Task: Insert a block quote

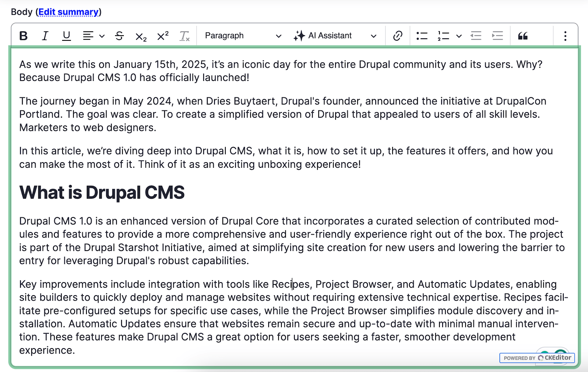Action: click(523, 36)
